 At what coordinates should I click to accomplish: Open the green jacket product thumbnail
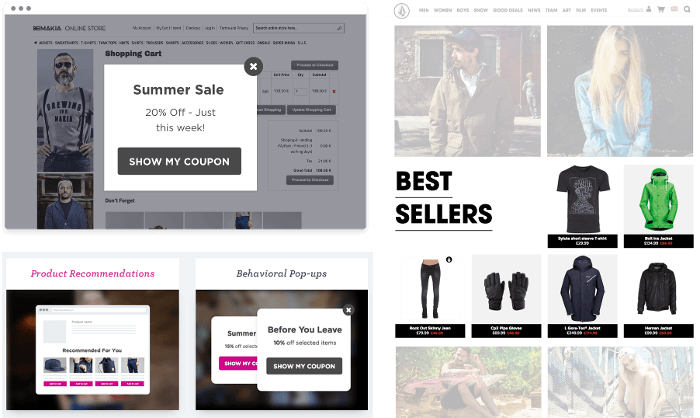pos(658,199)
